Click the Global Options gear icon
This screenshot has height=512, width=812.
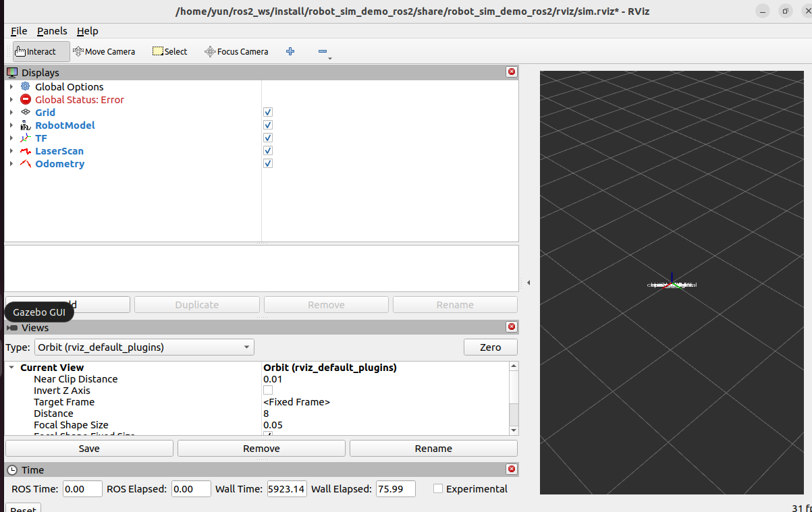[26, 86]
